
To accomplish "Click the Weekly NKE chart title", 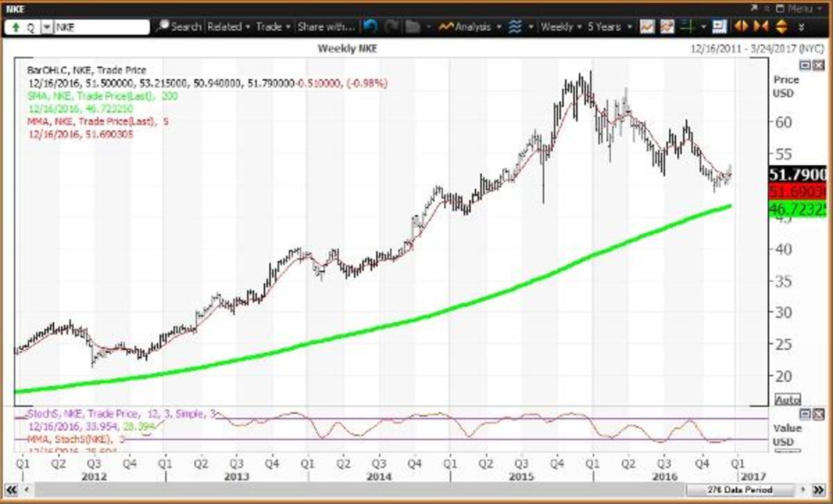I will [x=348, y=49].
